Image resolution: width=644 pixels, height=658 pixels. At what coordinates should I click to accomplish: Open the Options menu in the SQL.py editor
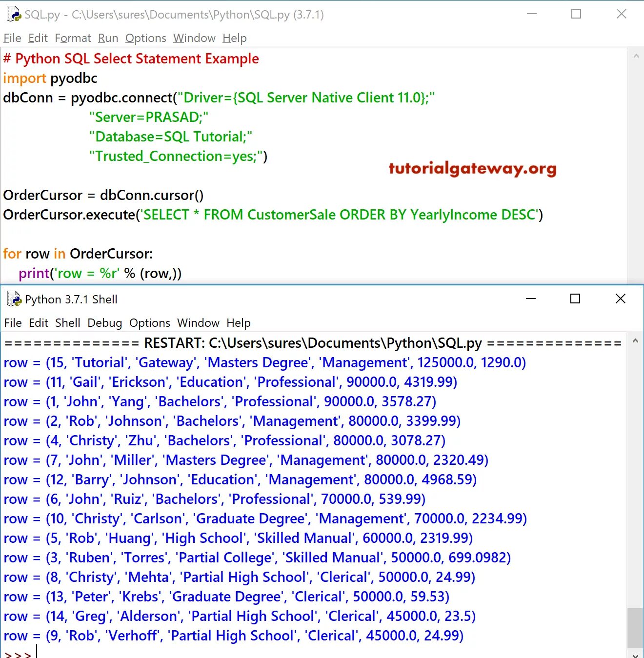[x=145, y=38]
